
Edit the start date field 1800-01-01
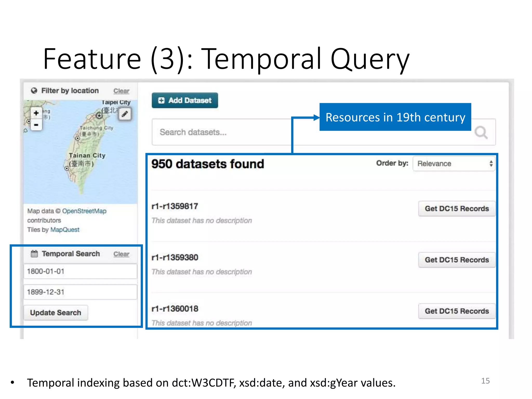80,271
